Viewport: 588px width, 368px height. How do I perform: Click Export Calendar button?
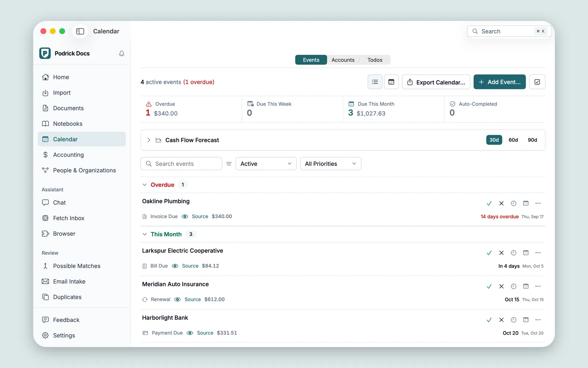click(x=436, y=82)
